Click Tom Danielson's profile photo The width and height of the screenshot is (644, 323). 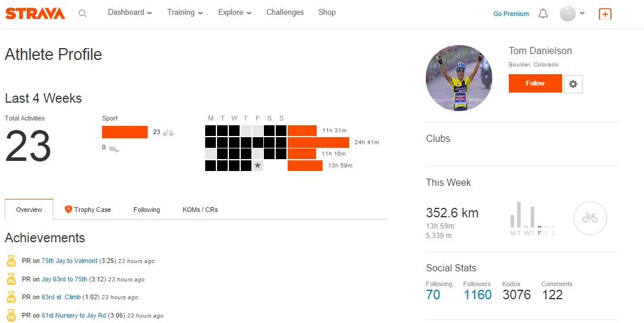pyautogui.click(x=459, y=78)
